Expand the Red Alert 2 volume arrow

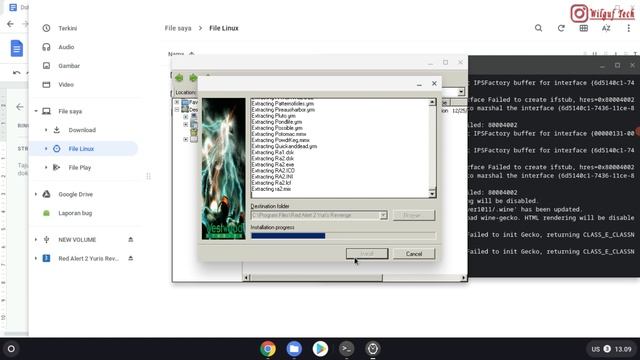(x=36, y=258)
